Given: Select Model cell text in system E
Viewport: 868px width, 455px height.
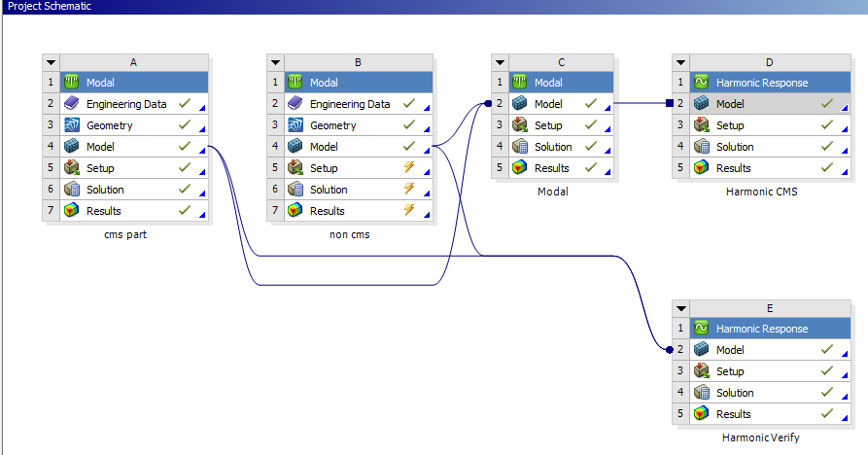Looking at the screenshot, I should (x=730, y=350).
